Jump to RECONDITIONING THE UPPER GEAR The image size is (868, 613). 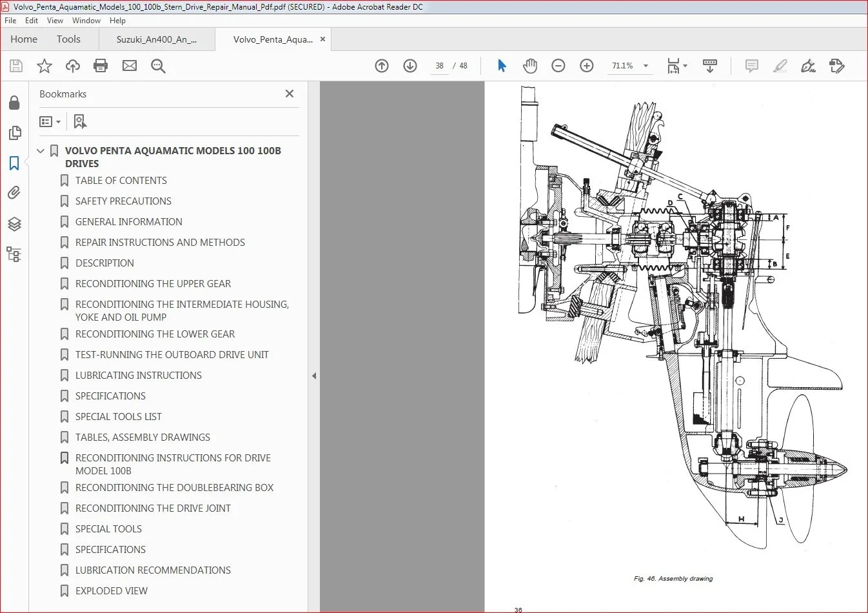coord(153,284)
